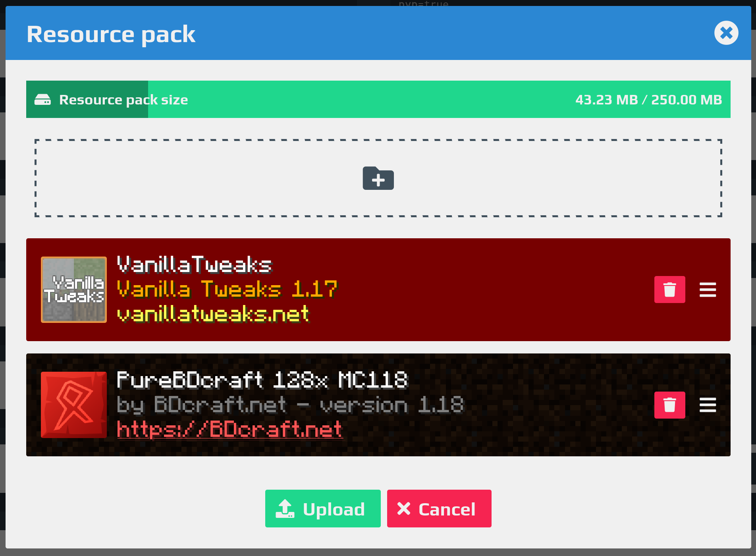Select the PureBDcraft 128x MC118 title
Image resolution: width=756 pixels, height=556 pixels.
(x=262, y=380)
